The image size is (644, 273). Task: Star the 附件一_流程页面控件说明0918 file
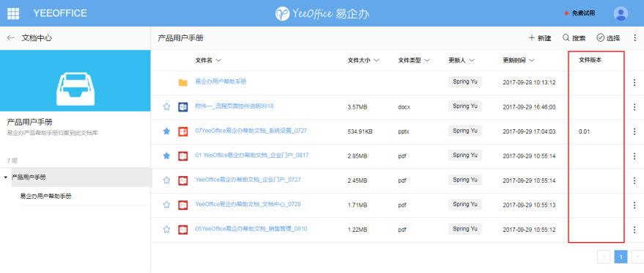[x=166, y=107]
